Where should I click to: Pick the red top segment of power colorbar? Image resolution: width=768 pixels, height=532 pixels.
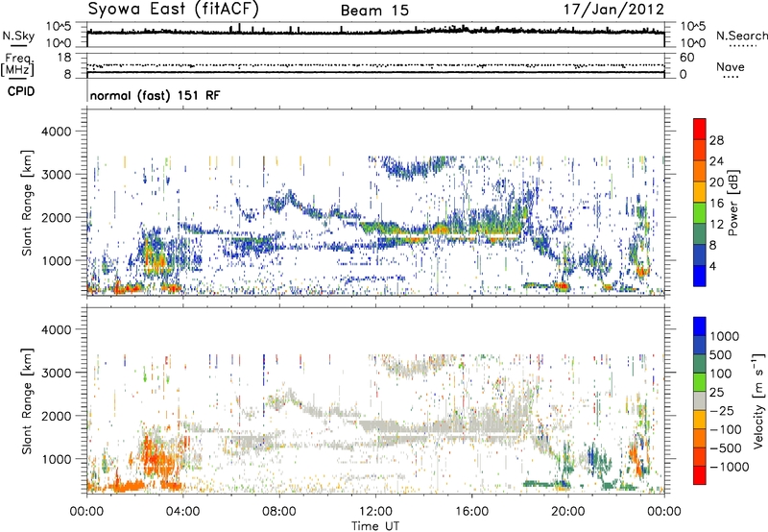point(700,130)
